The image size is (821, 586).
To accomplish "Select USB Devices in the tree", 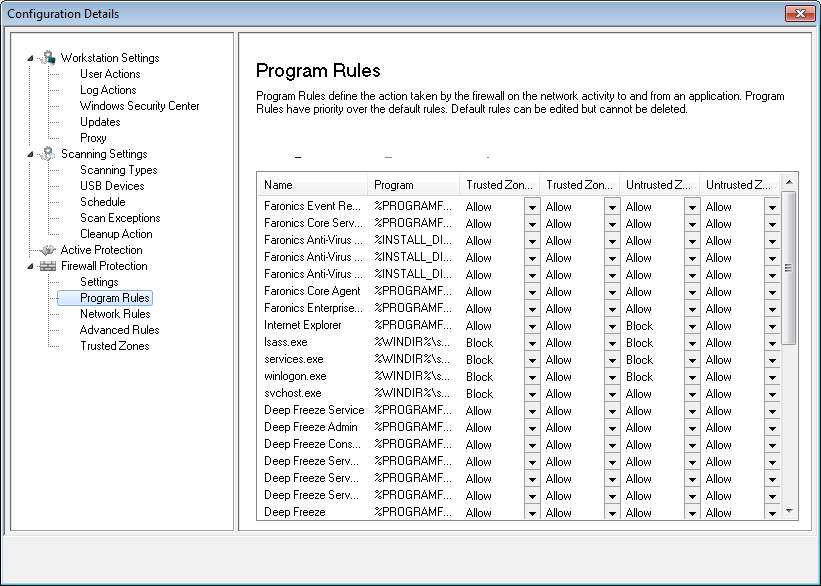I will [112, 186].
